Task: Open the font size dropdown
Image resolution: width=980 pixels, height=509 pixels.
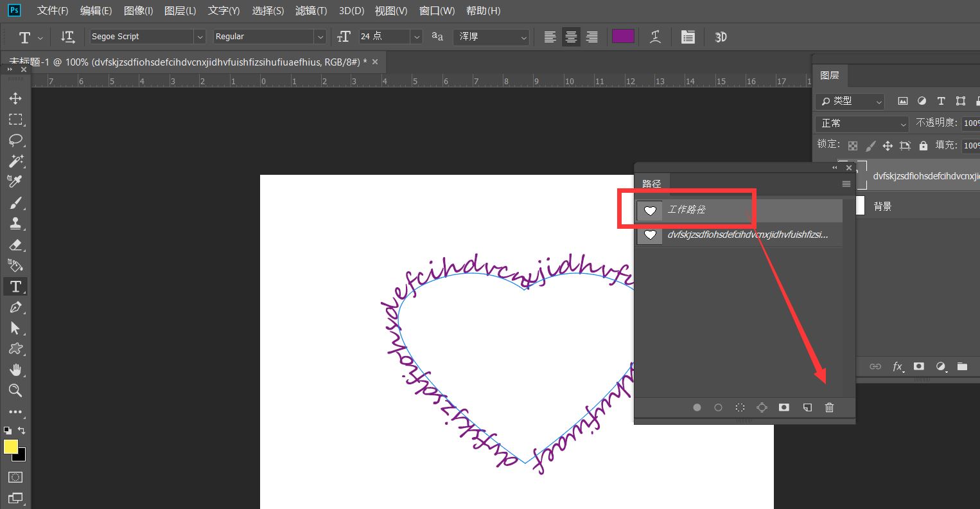Action: click(416, 37)
